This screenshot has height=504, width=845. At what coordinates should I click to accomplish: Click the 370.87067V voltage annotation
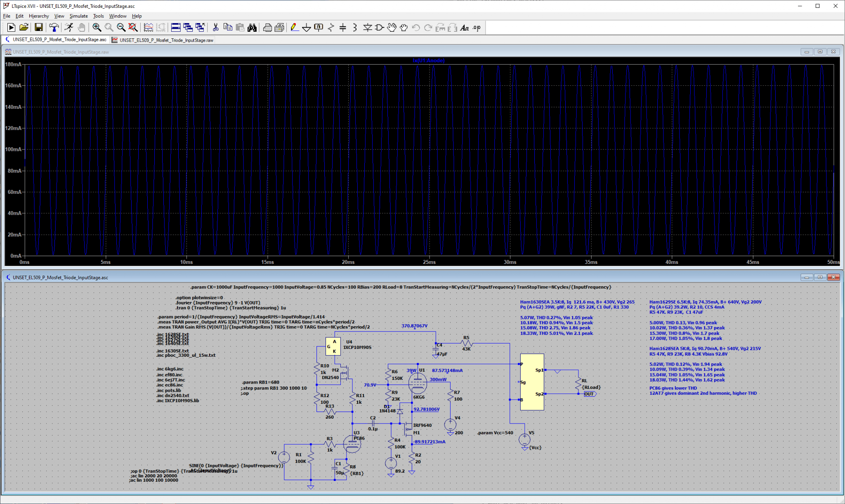coord(414,326)
